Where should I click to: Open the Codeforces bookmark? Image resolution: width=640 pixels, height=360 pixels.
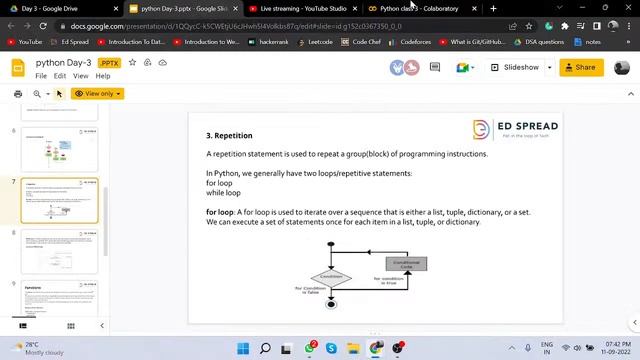pos(410,42)
